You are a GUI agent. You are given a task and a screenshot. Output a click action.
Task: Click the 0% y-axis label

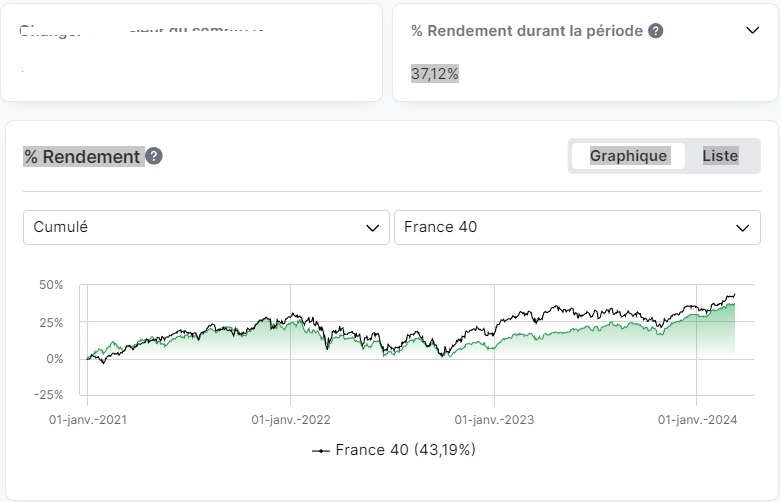[x=54, y=358]
